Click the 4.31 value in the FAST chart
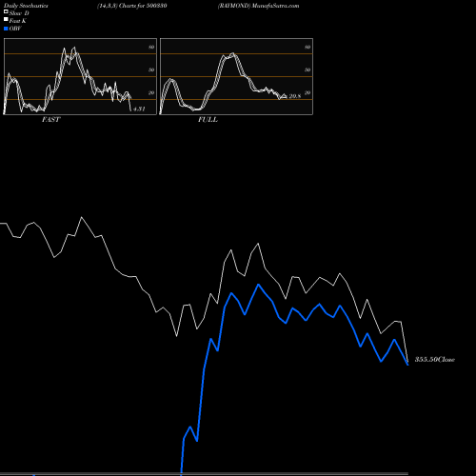The image size is (476, 476). coord(139,109)
